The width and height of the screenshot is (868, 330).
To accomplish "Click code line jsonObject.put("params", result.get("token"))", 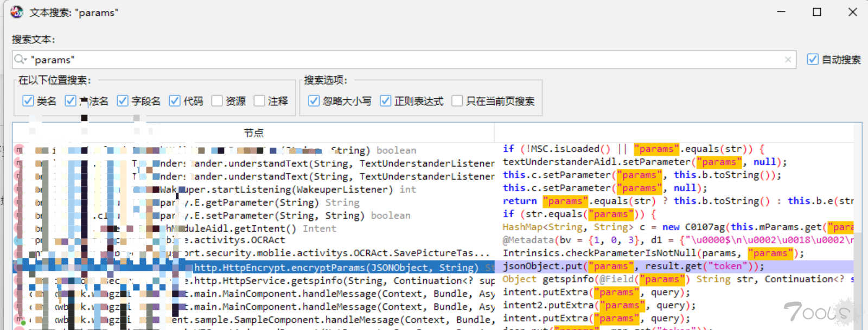I will pos(633,266).
